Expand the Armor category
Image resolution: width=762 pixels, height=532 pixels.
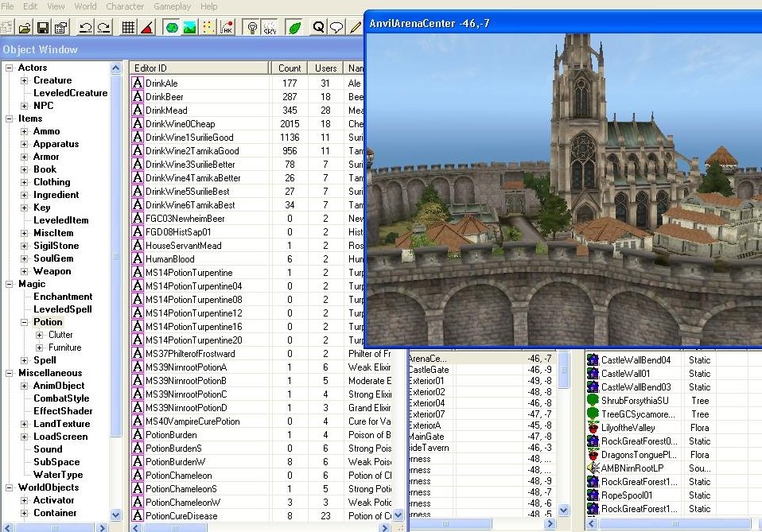pyautogui.click(x=25, y=157)
